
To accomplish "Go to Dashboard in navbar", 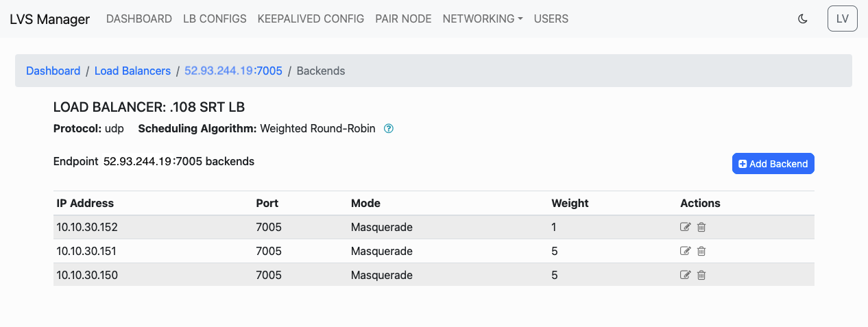I will (139, 19).
